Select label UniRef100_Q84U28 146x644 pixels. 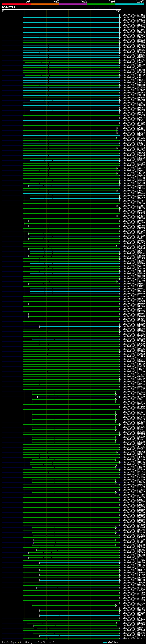[x=134, y=48]
